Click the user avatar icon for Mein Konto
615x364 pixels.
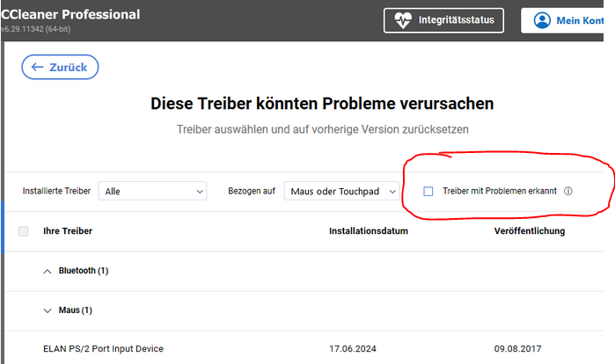(x=542, y=20)
